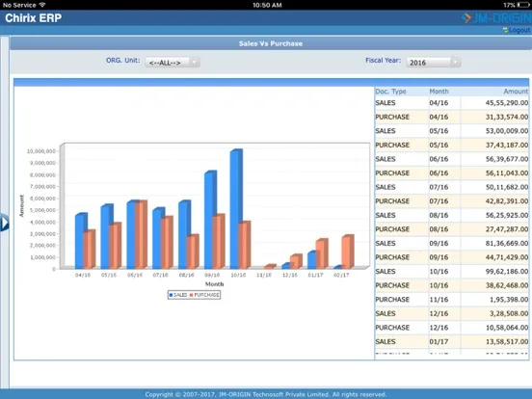
Task: Click the orange purchase bar for 02/17
Action: pyautogui.click(x=348, y=252)
